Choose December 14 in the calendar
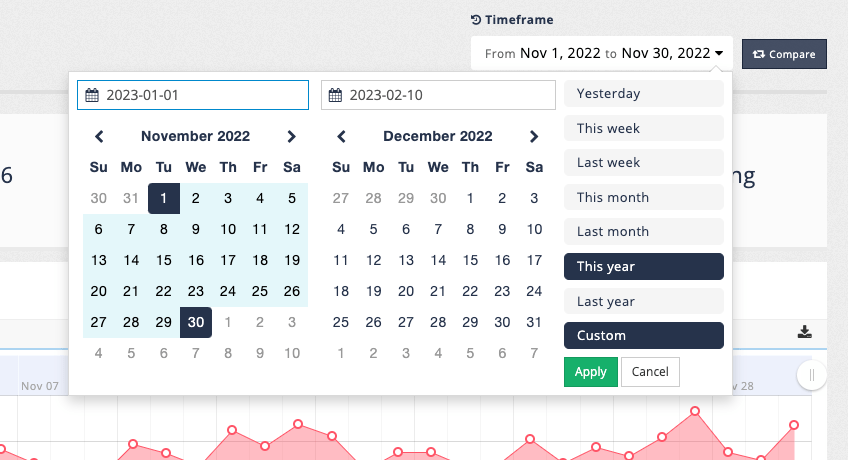Screen dimensions: 848x460 point(438,261)
